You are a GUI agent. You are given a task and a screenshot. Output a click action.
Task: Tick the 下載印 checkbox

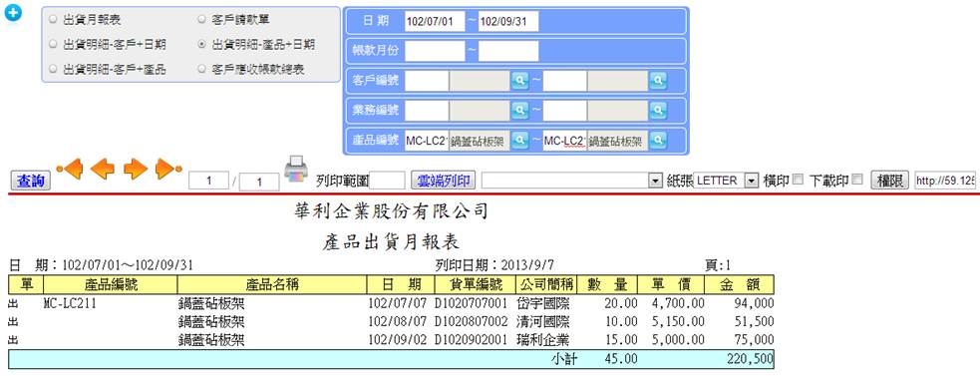coord(856,180)
